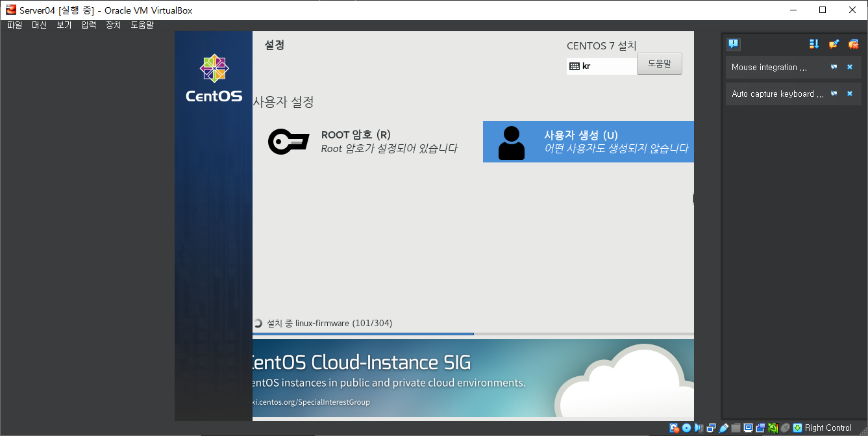Screen dimensions: 868x436
Task: Dismiss the Mouse integration notification
Action: tap(850, 67)
